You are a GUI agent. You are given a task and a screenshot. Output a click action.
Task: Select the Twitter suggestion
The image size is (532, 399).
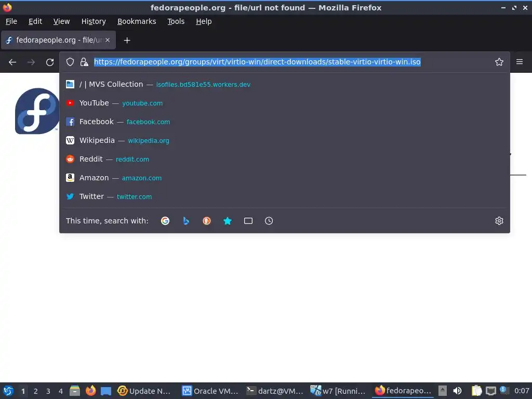tap(285, 196)
